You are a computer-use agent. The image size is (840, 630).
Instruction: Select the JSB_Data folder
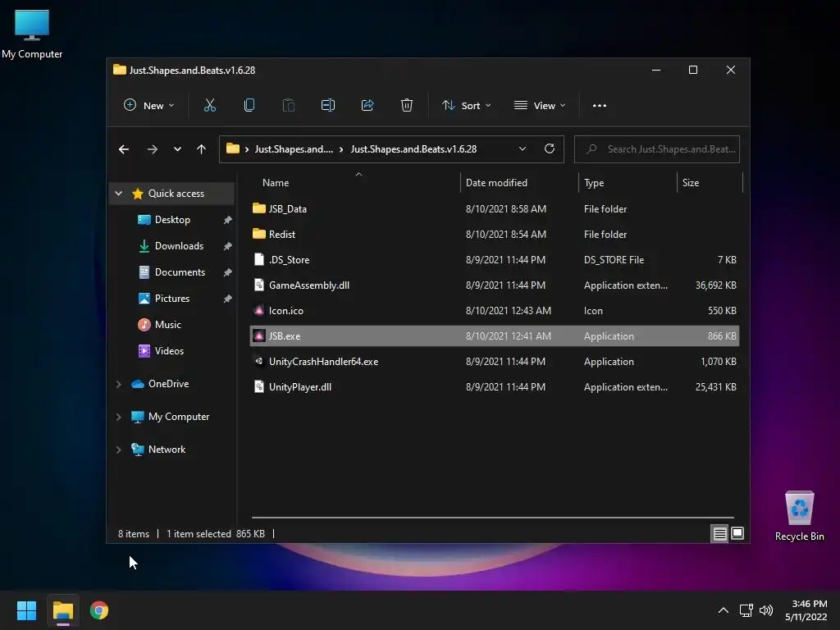point(495,209)
